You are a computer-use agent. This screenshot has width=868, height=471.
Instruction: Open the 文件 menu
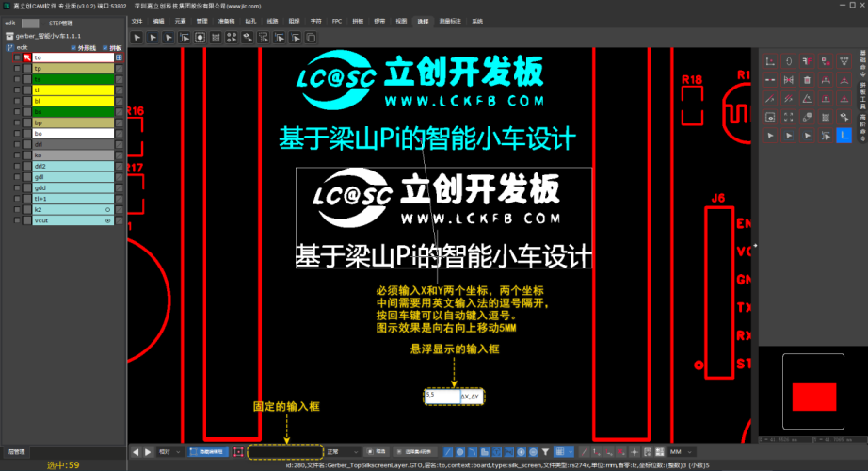(137, 21)
